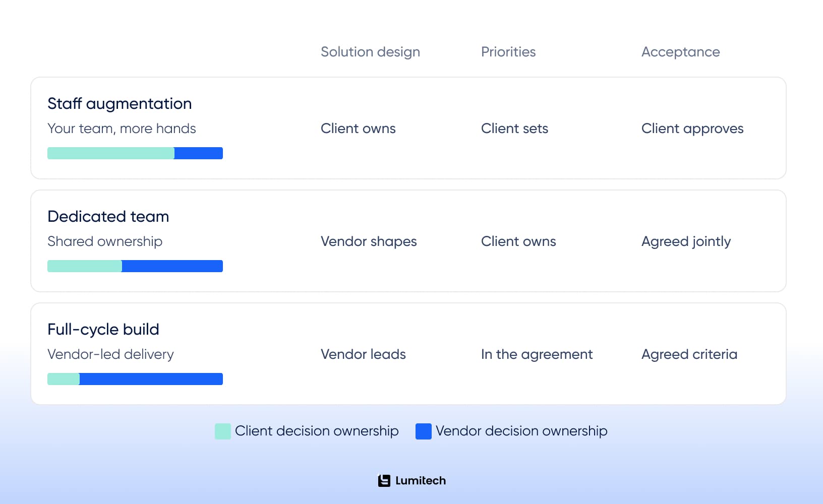Click the 'Vendor leads' cell
823x504 pixels.
pyautogui.click(x=363, y=354)
